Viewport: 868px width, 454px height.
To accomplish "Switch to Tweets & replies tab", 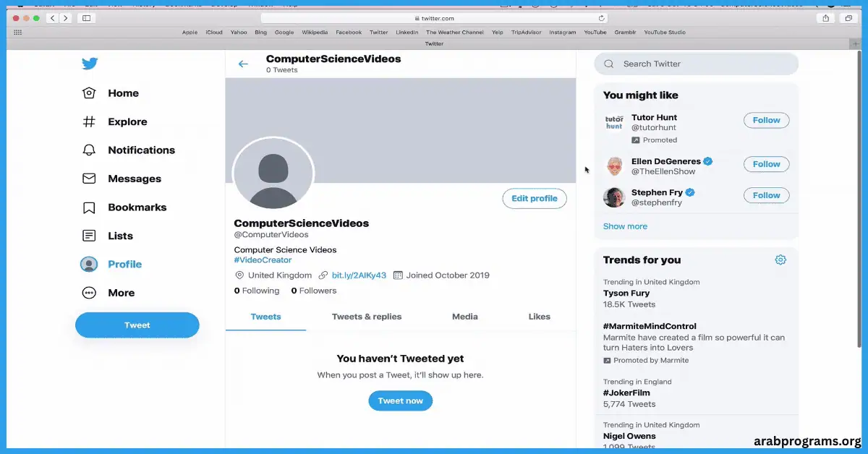I will click(367, 317).
